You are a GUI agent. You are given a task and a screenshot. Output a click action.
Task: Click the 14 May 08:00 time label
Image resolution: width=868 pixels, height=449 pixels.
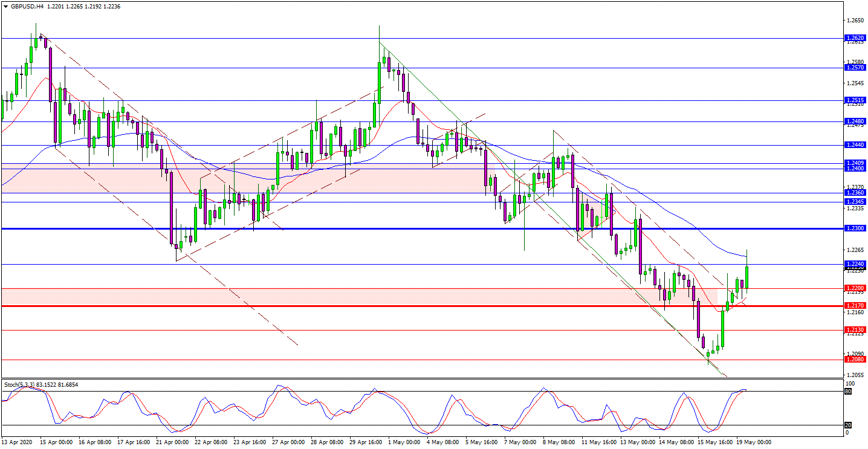pyautogui.click(x=675, y=442)
